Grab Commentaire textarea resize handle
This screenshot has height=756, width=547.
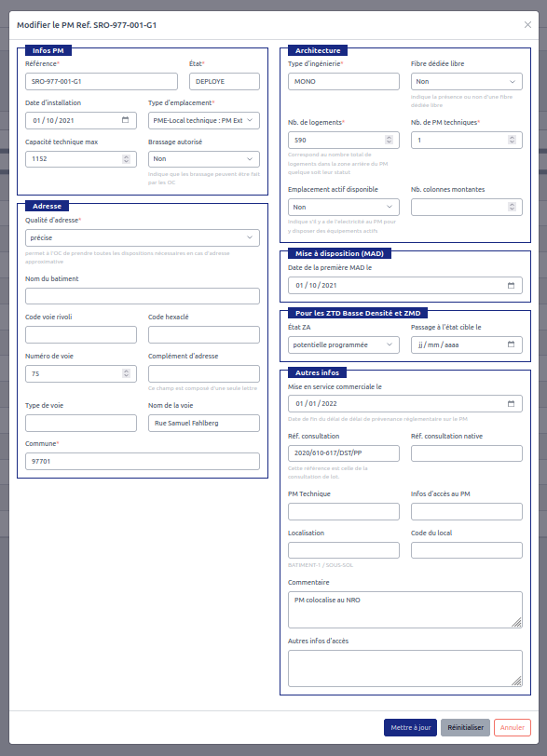click(x=516, y=623)
